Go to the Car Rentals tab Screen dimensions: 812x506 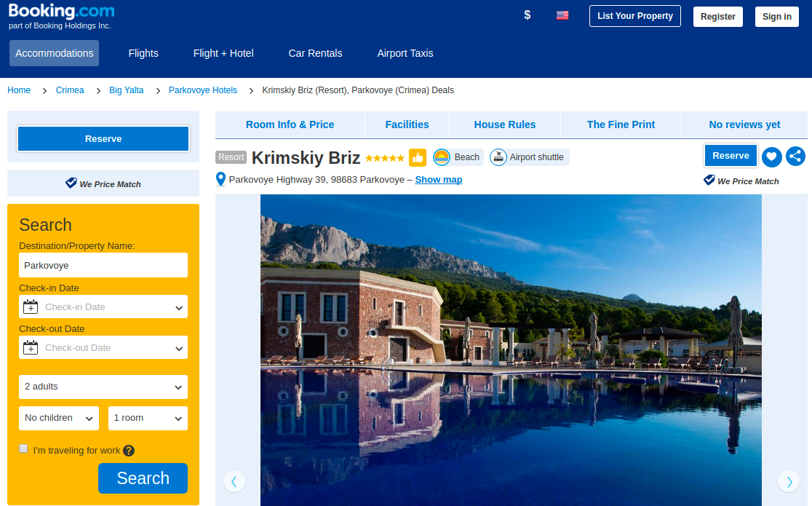tap(315, 53)
